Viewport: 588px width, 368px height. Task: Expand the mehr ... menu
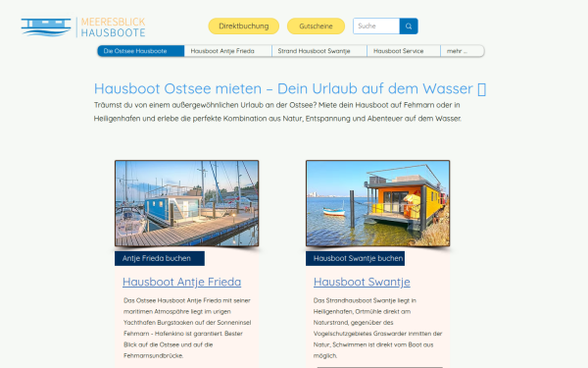tap(462, 51)
